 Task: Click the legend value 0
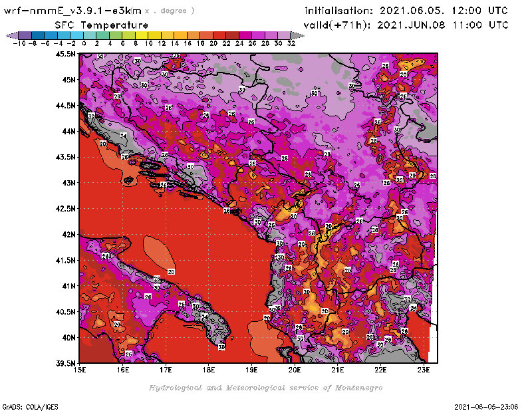tap(84, 43)
